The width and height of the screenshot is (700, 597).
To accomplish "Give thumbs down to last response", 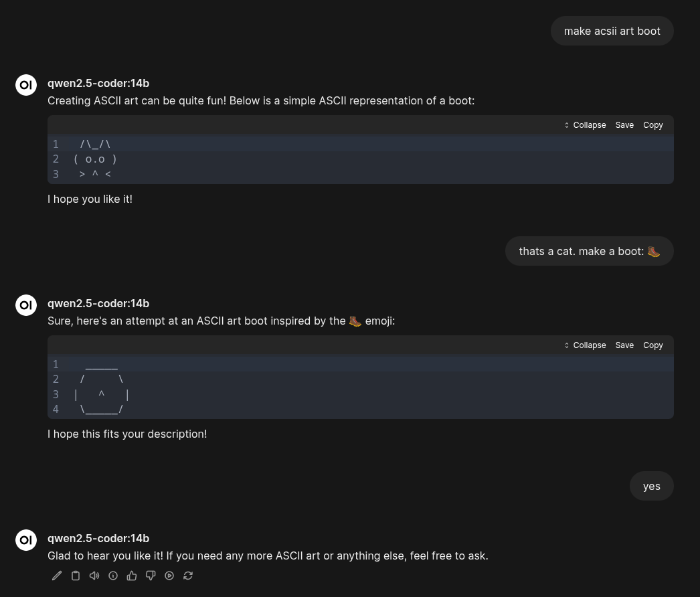I will coord(151,576).
